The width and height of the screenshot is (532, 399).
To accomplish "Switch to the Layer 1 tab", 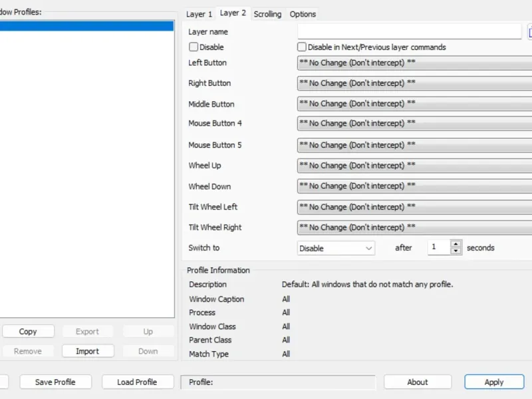I will click(199, 14).
